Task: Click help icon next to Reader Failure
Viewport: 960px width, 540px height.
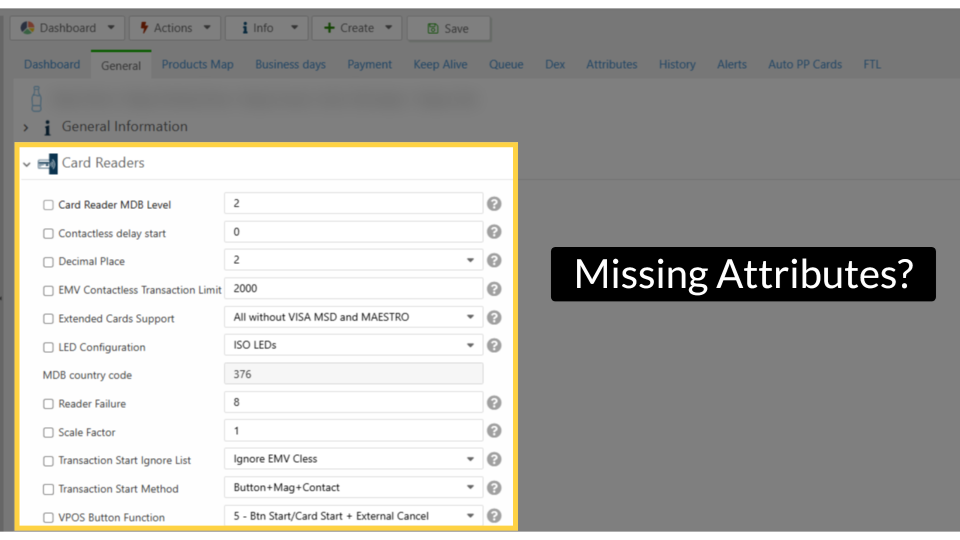Action: point(494,403)
